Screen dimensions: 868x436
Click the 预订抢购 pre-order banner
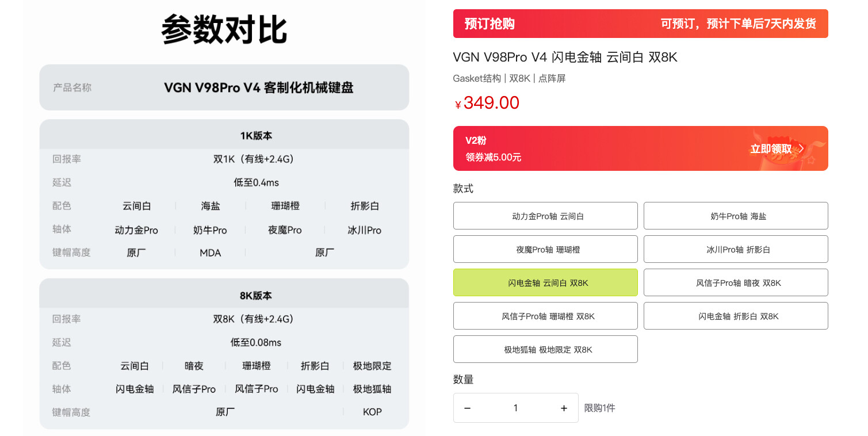[x=641, y=24]
